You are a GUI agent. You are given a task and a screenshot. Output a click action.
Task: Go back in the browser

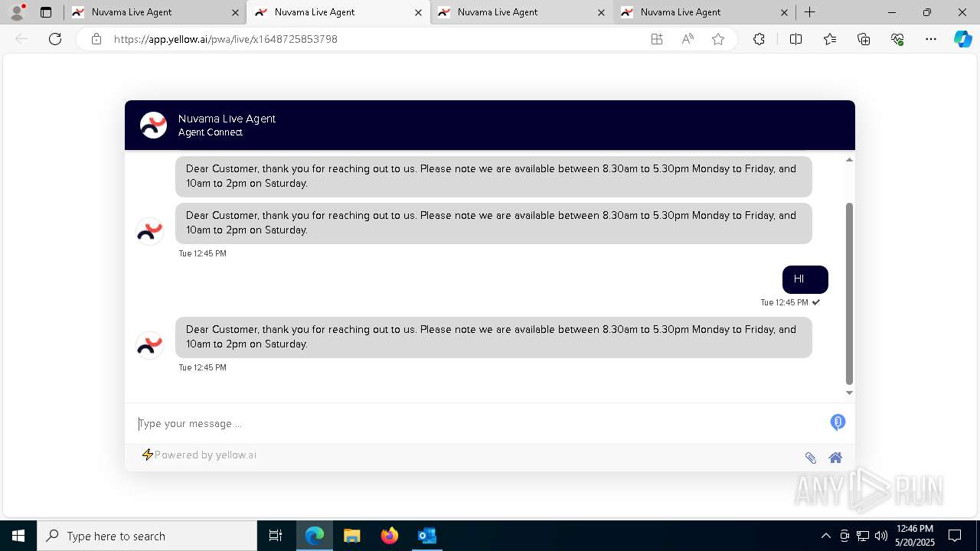21,39
